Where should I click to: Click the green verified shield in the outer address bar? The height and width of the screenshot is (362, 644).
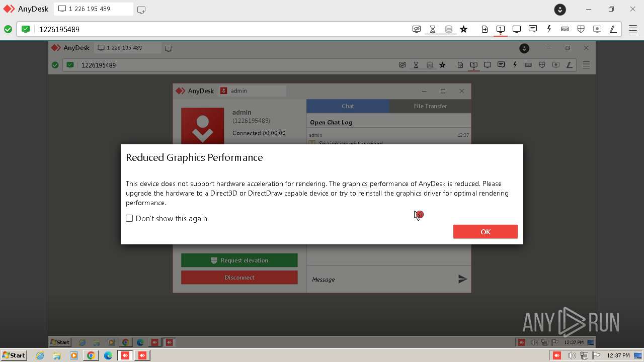click(26, 29)
